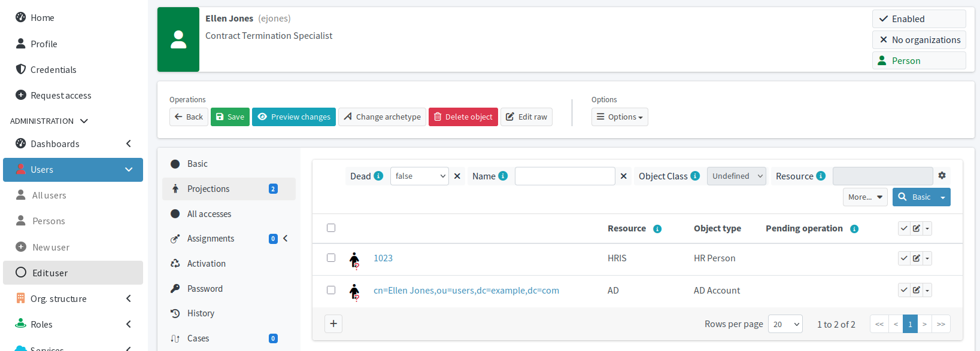980x351 pixels.
Task: Open the Home sidebar item
Action: click(73, 17)
